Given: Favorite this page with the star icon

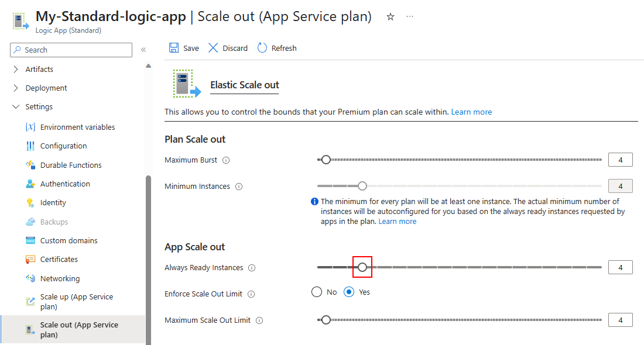Looking at the screenshot, I should click(x=390, y=16).
